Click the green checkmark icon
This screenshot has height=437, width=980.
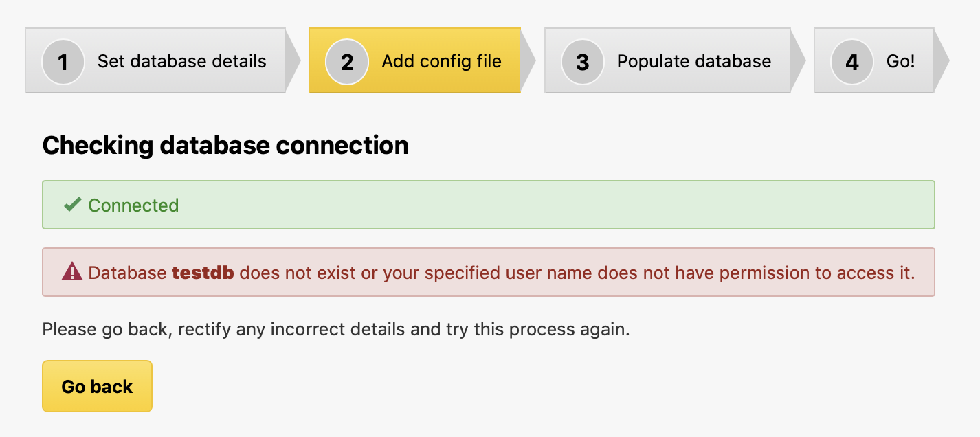[72, 205]
